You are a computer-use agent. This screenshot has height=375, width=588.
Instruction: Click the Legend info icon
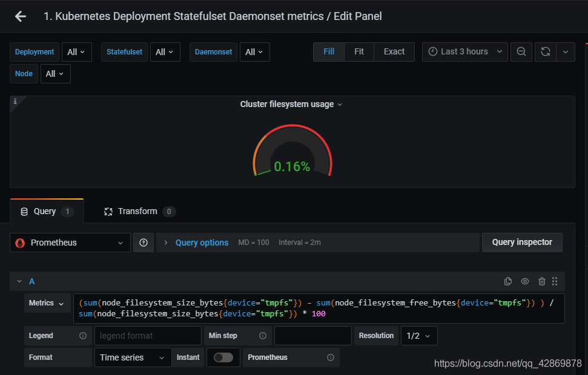pyautogui.click(x=83, y=336)
